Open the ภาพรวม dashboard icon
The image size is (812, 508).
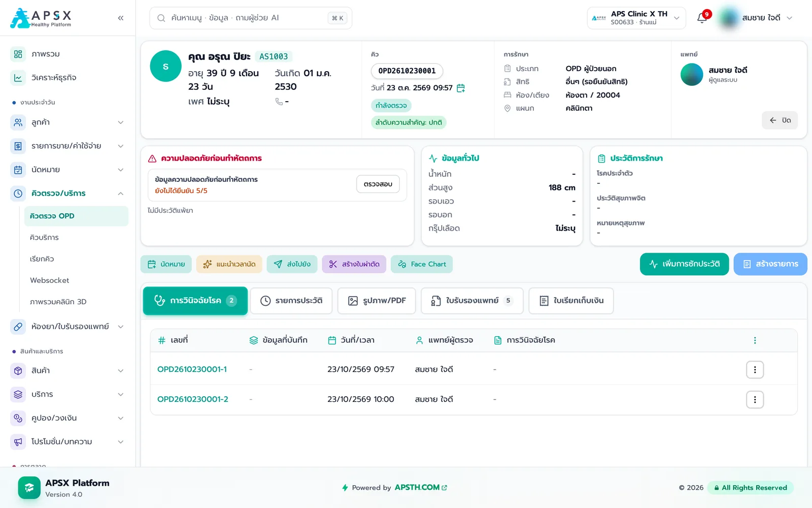18,54
